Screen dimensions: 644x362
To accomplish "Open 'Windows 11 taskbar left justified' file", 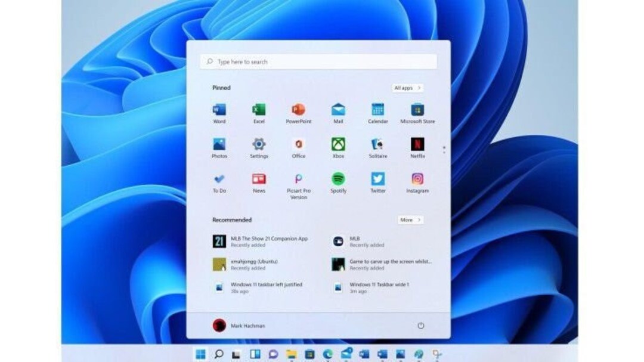I will coord(258,287).
